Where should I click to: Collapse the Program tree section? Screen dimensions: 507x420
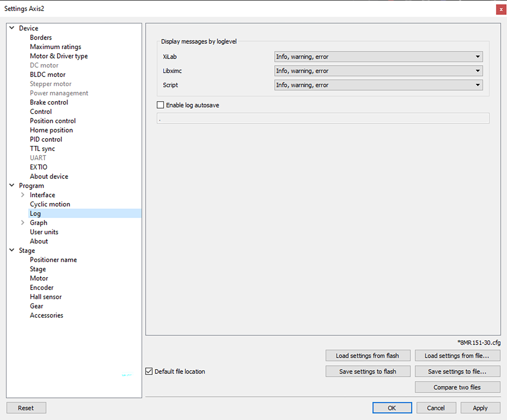[x=12, y=185]
